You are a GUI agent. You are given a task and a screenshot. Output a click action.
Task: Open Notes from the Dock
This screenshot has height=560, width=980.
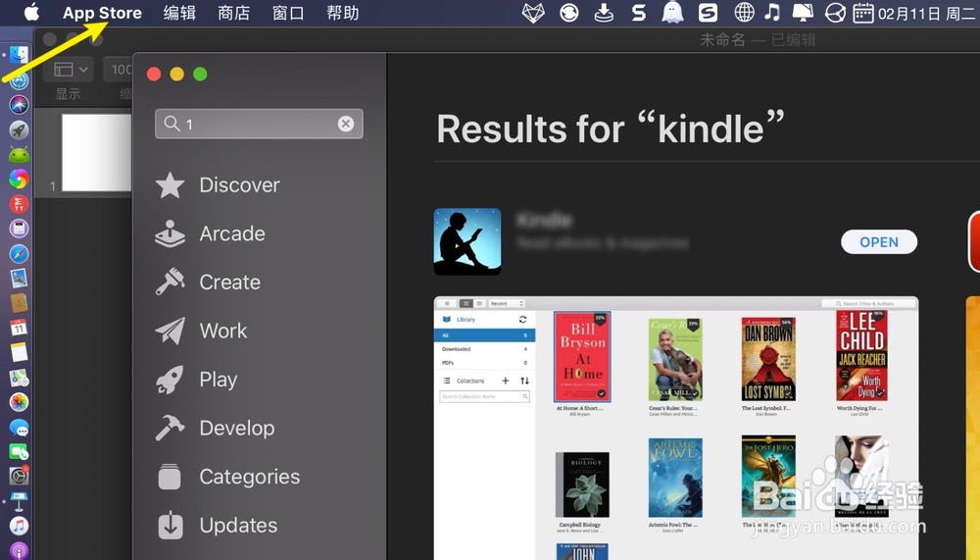click(x=19, y=352)
